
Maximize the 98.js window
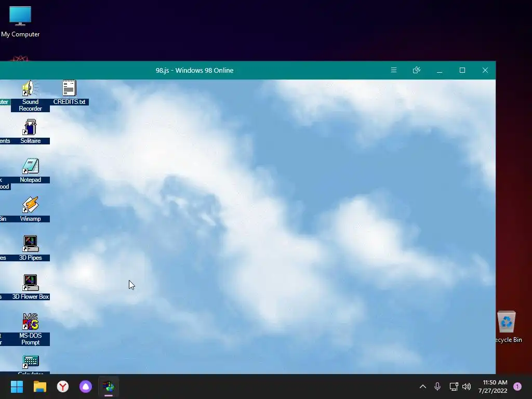point(462,70)
